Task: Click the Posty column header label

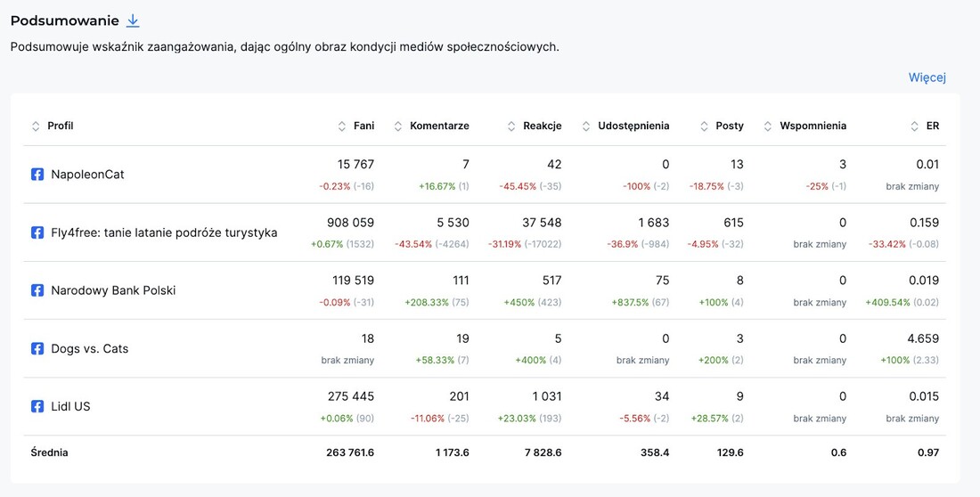Action: [730, 126]
